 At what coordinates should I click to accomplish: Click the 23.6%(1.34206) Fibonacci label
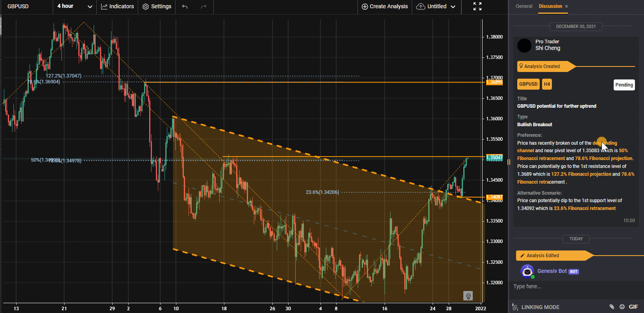pos(322,192)
